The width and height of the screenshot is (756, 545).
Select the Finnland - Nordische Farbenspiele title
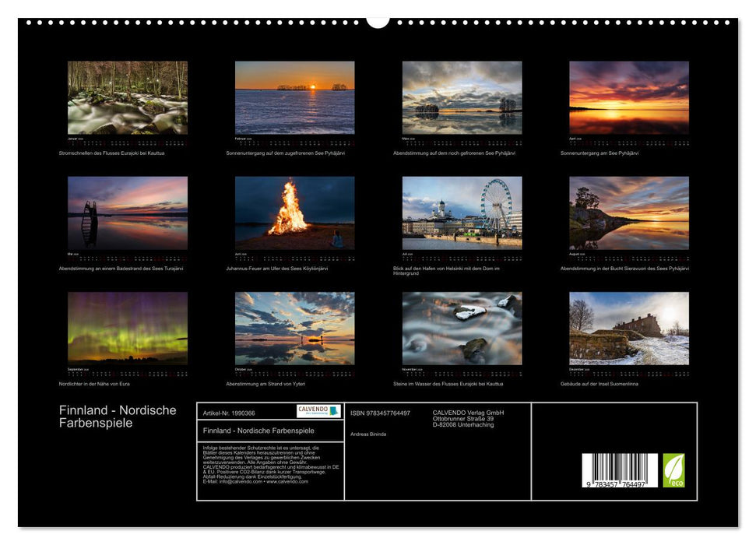tap(117, 416)
